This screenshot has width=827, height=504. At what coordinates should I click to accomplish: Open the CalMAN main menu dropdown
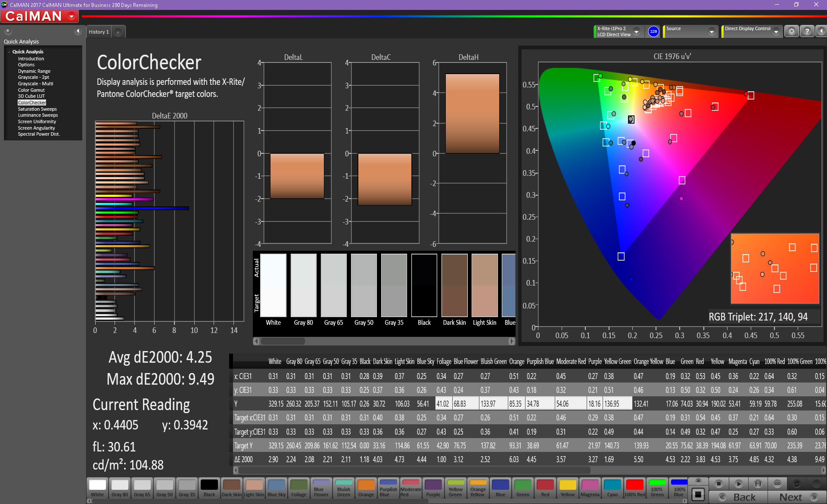72,16
